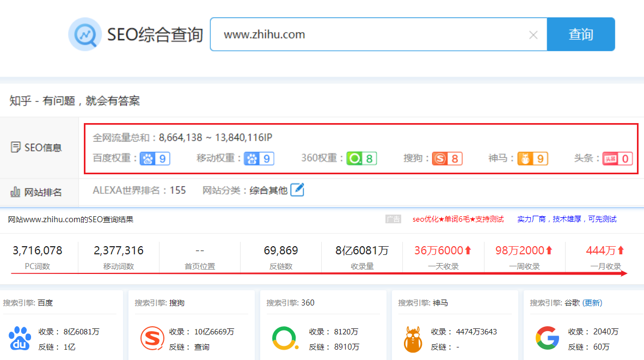Edit website category via pencil icon
Screen dimensions: 644x360
pyautogui.click(x=297, y=190)
